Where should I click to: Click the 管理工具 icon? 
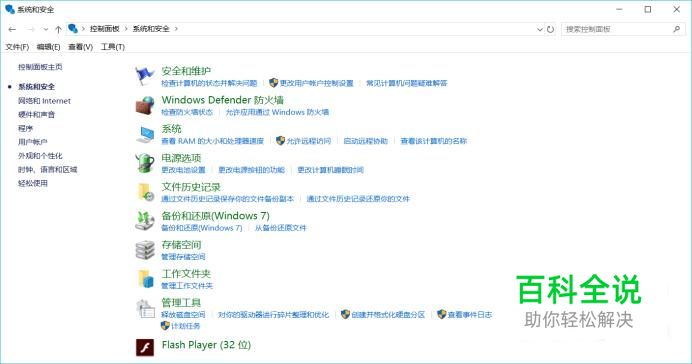pyautogui.click(x=145, y=308)
